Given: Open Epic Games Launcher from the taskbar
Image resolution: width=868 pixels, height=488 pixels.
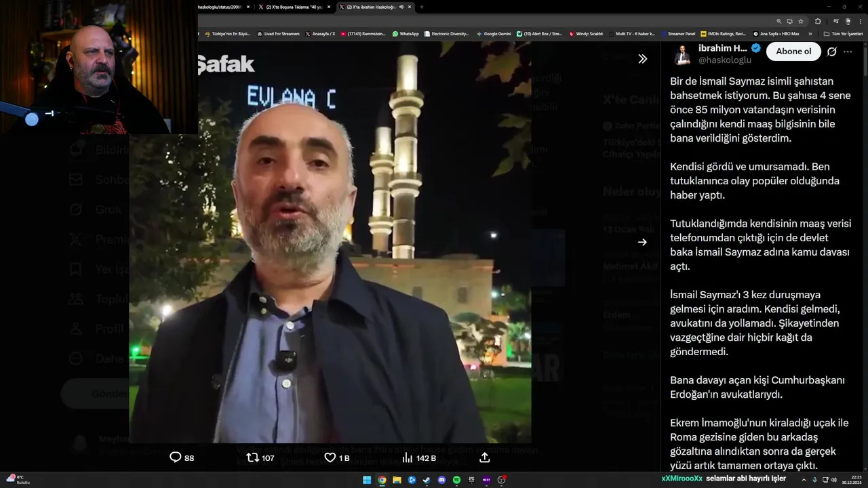Looking at the screenshot, I should (471, 480).
